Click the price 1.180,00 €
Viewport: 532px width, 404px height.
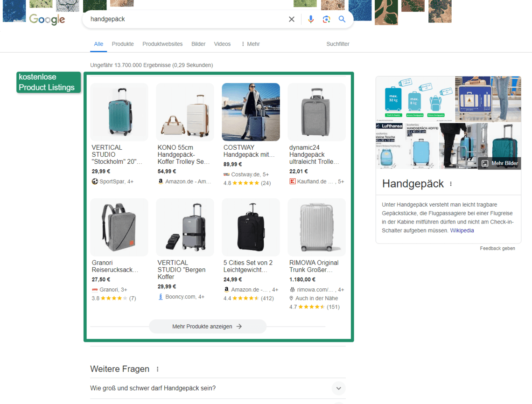[302, 279]
